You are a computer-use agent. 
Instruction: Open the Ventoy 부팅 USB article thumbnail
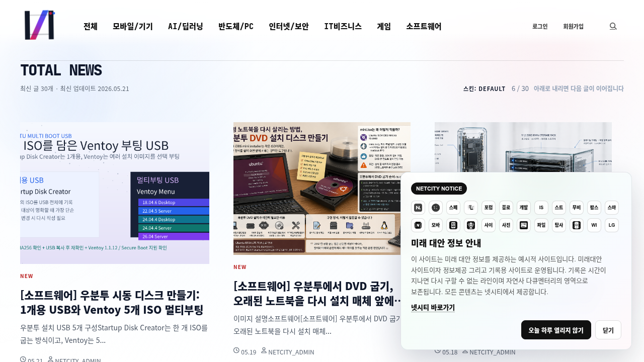115,193
